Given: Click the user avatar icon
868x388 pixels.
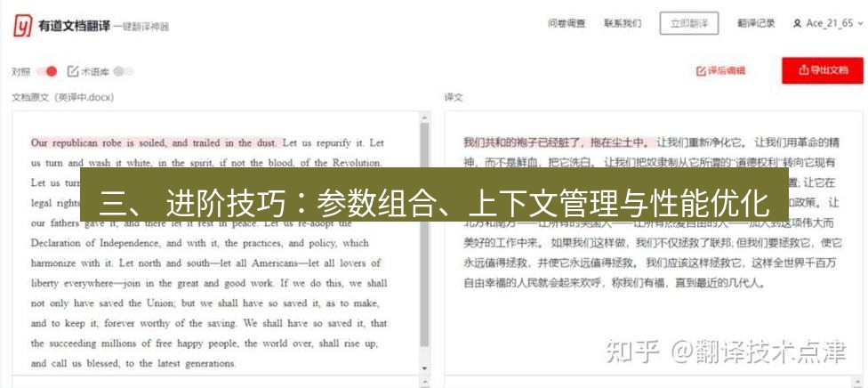Looking at the screenshot, I should pyautogui.click(x=797, y=24).
